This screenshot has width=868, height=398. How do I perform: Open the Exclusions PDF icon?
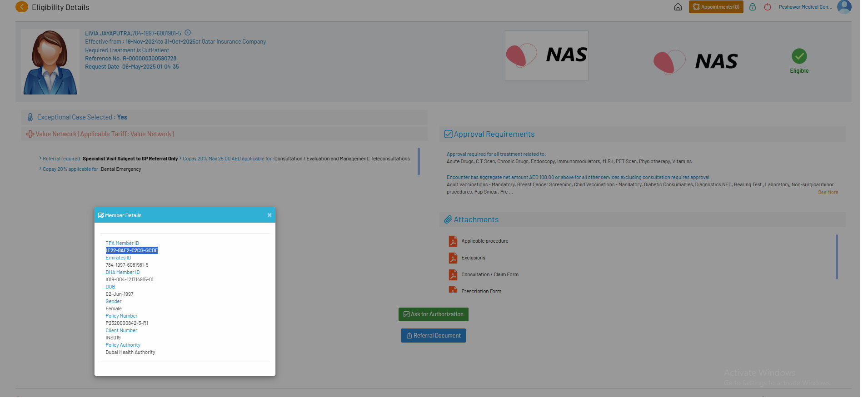453,258
